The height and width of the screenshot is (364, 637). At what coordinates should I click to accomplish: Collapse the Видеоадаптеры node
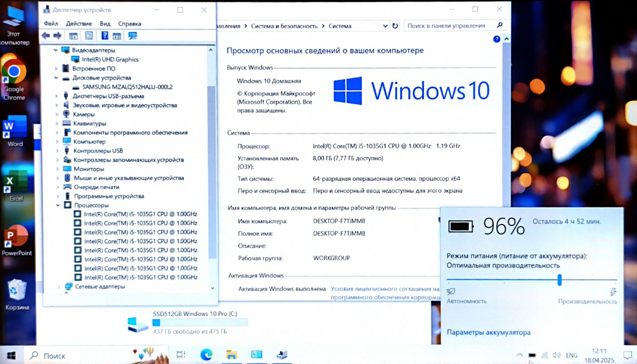coord(56,50)
